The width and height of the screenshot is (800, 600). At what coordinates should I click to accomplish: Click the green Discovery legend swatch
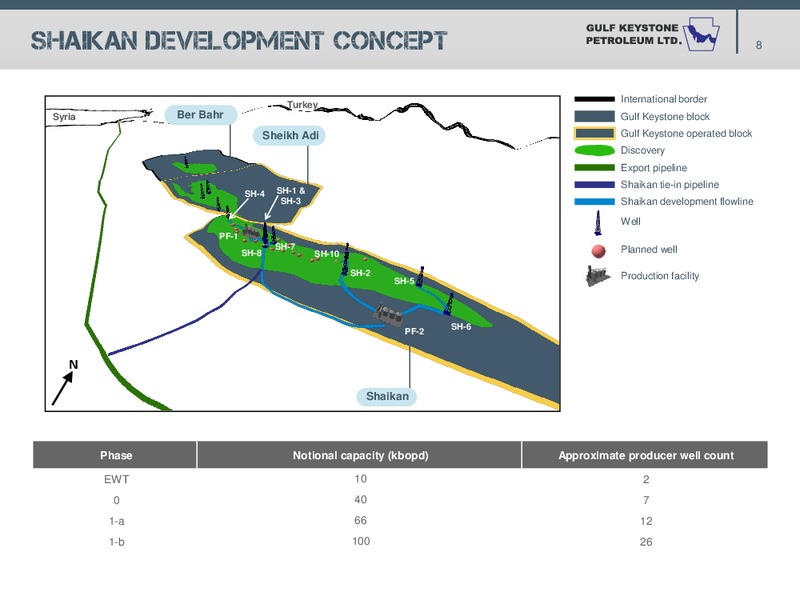pos(594,151)
